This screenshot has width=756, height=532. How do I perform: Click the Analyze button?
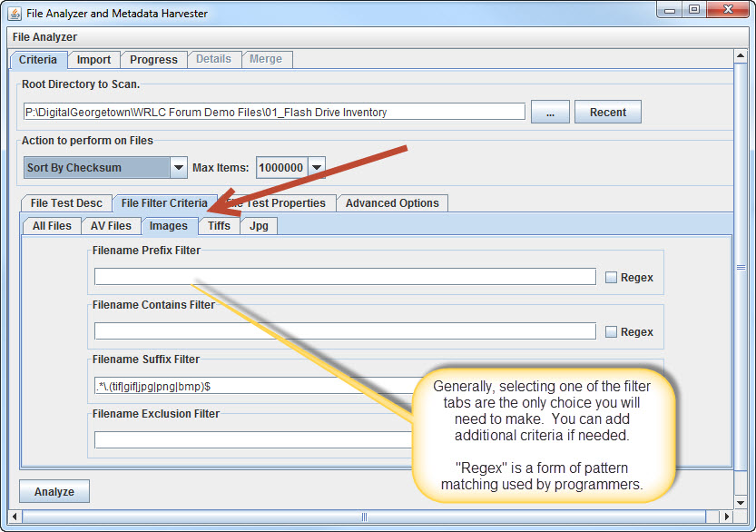[54, 492]
